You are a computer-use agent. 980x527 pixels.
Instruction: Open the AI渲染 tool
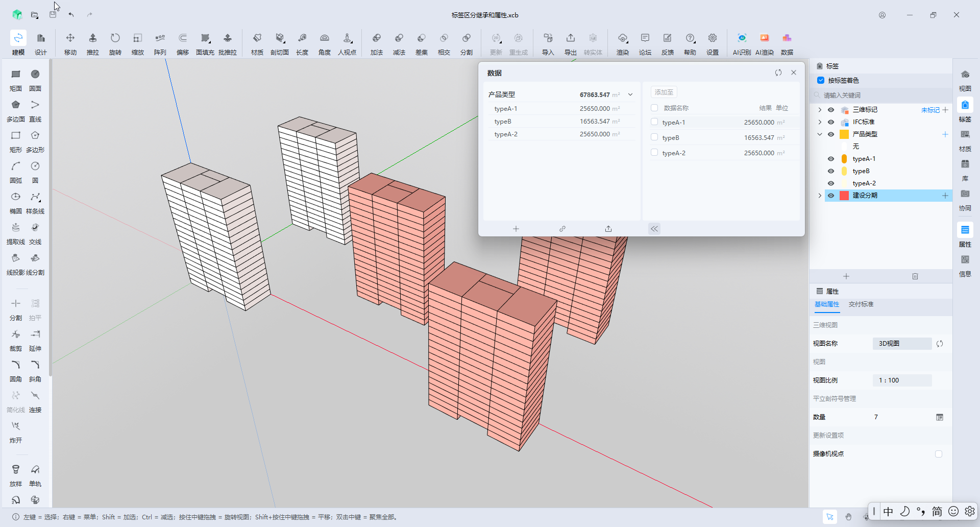(x=764, y=43)
